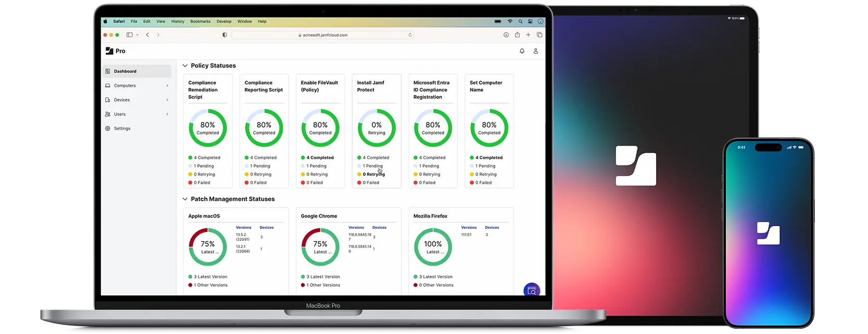Open the History menu
The width and height of the screenshot is (868, 334).
point(178,21)
